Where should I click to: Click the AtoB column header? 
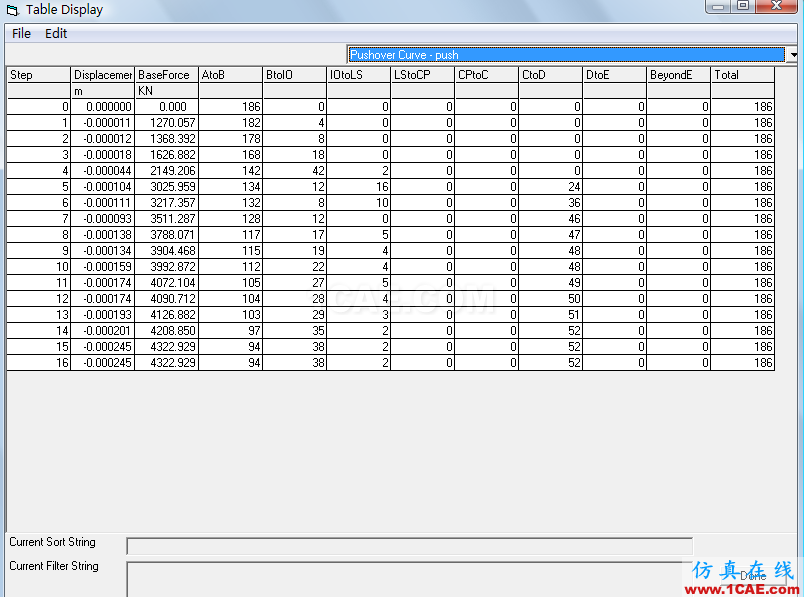tap(231, 75)
